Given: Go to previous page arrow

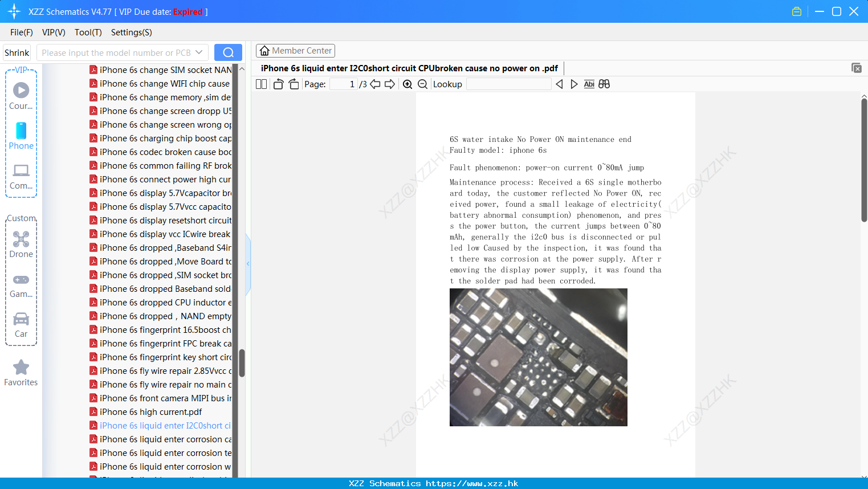Looking at the screenshot, I should [375, 84].
